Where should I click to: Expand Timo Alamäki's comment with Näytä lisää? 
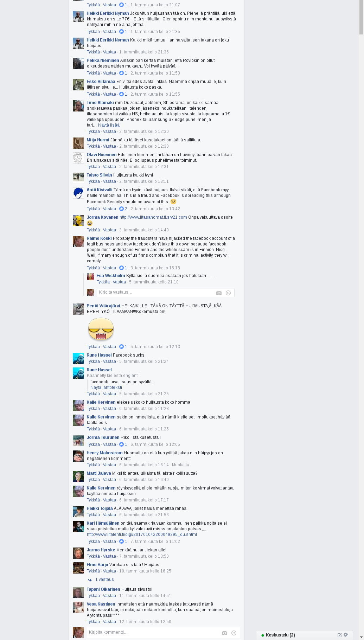(109, 125)
